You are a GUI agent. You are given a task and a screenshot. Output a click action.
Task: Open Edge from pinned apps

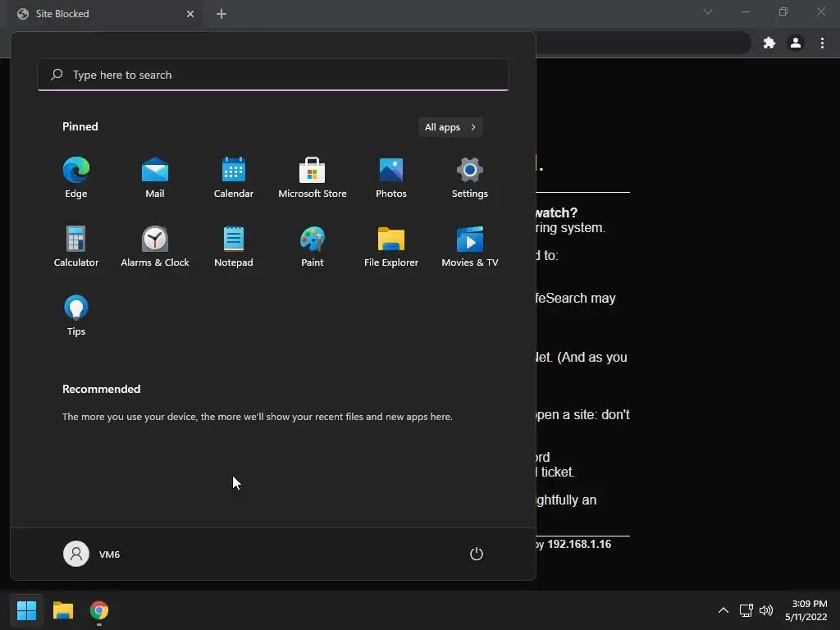coord(76,178)
